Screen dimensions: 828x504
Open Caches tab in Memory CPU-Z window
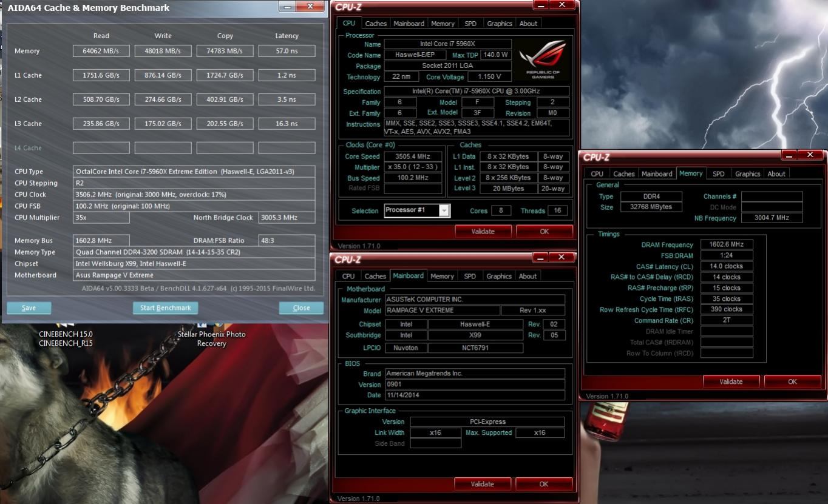tap(624, 173)
